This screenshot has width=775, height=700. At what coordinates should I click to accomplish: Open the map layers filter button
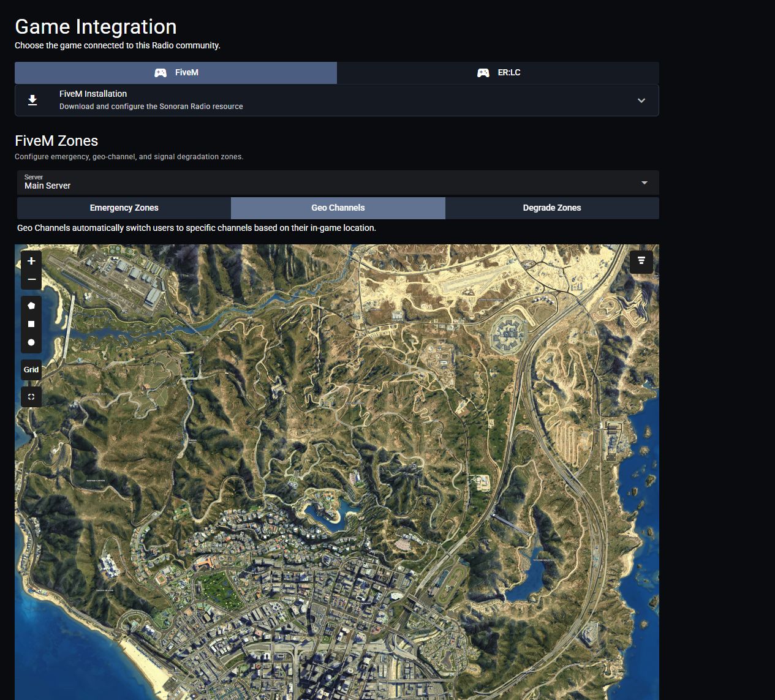(x=641, y=261)
